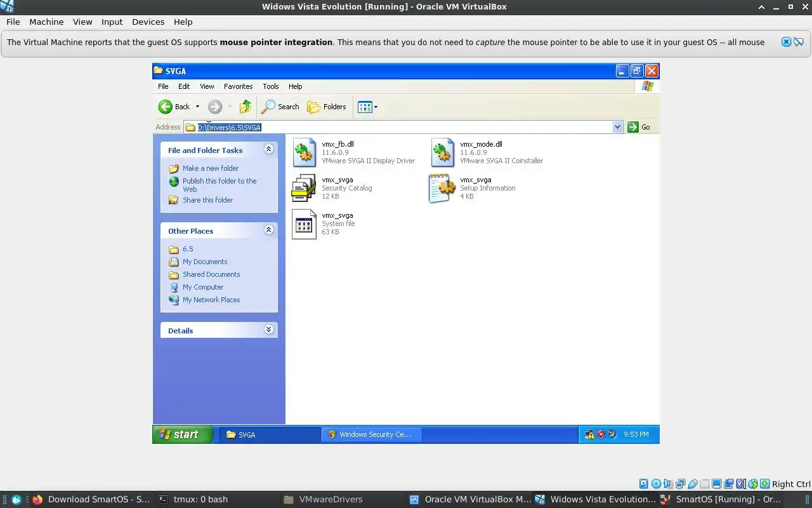Screen dimensions: 812x508
Task: Open the Search pane
Action: 280,107
